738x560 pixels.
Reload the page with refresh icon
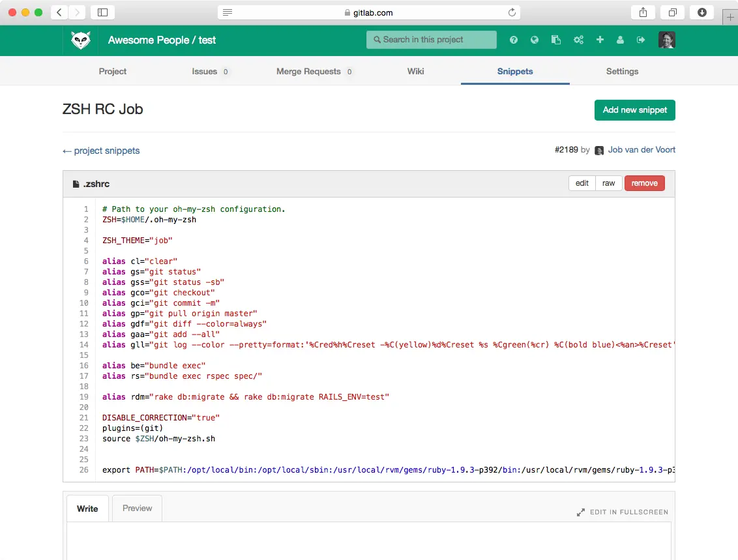(x=512, y=12)
